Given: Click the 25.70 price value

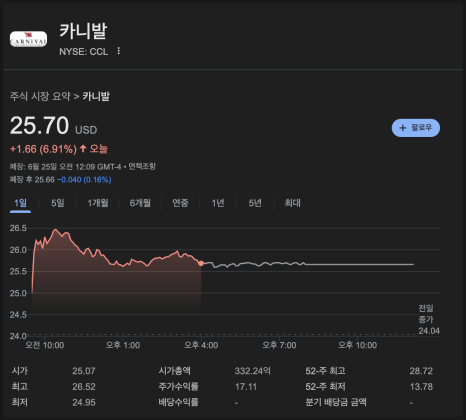Looking at the screenshot, I should (39, 126).
